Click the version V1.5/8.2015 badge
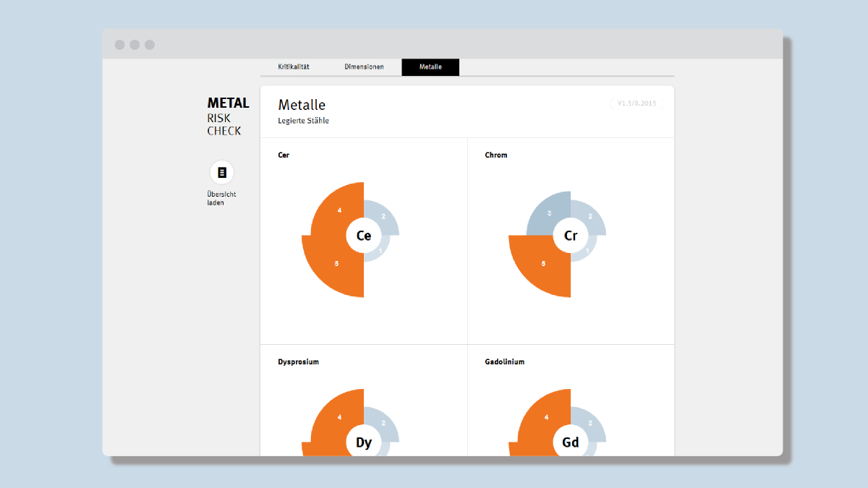The image size is (868, 488). [637, 104]
